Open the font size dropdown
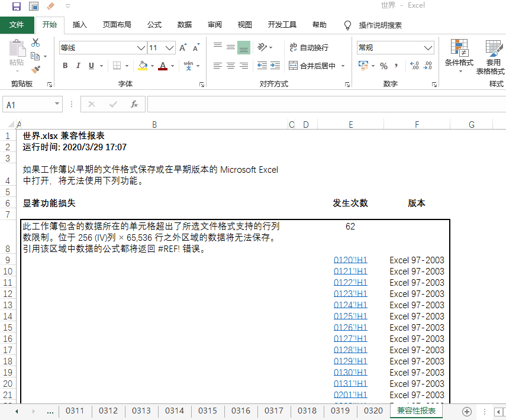The height and width of the screenshot is (420, 506). [170, 48]
